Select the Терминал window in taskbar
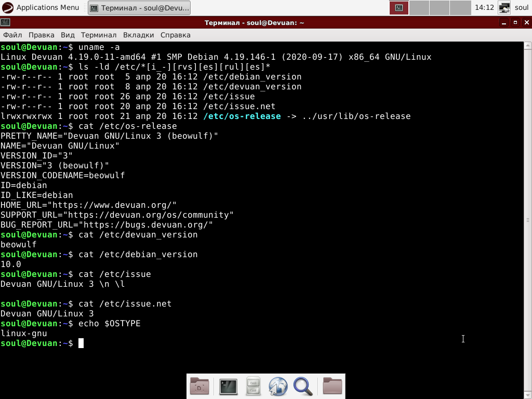The image size is (532, 399). [139, 8]
